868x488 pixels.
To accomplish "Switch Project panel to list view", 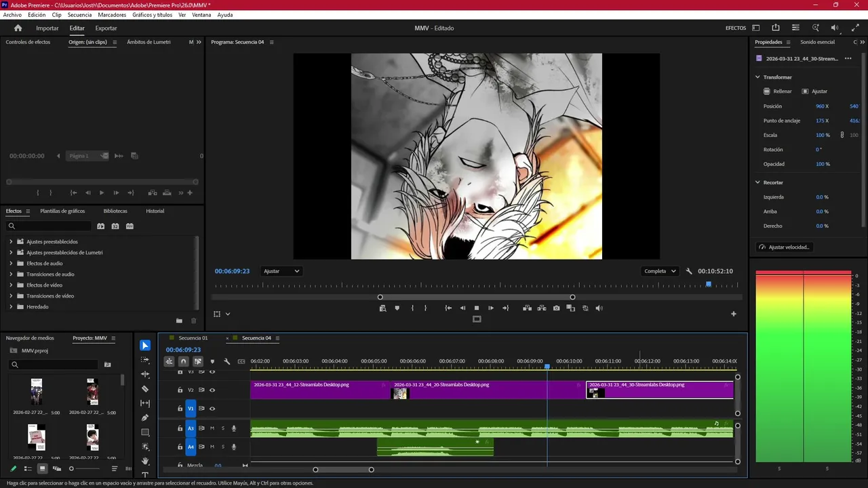I will pos(28,468).
